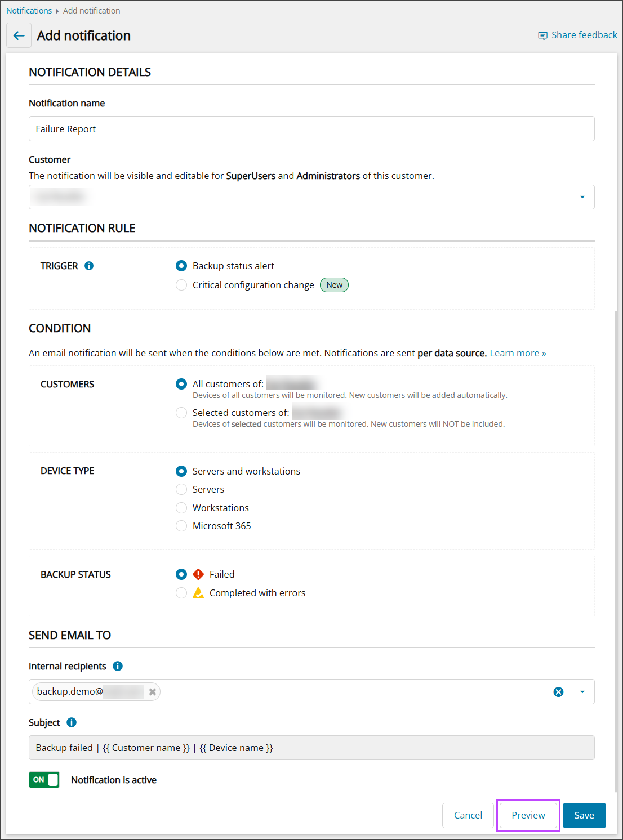Click the back arrow button
Viewport: 623px width, 840px height.
tap(19, 35)
